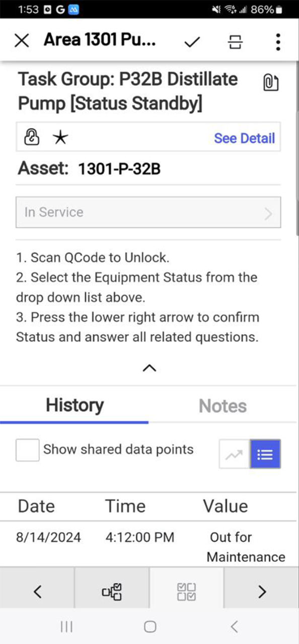
Task: Open the barcode scan icon in the toolbar
Action: 235,42
